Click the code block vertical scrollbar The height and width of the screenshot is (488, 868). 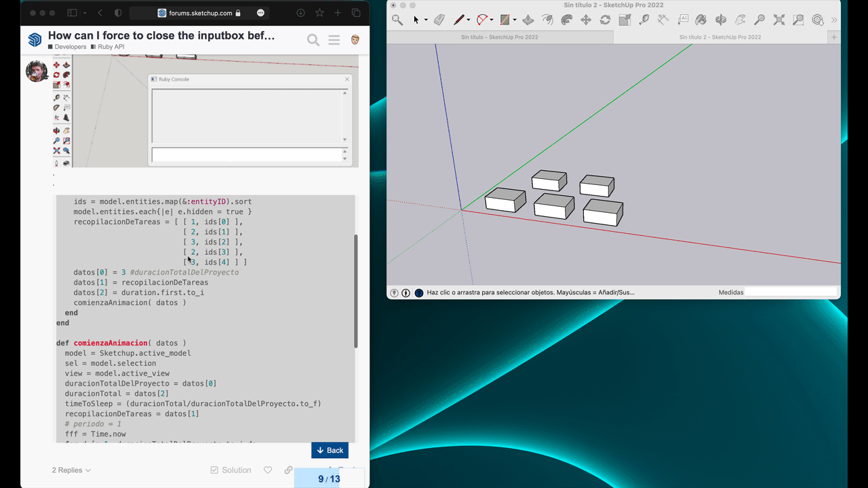tap(355, 291)
